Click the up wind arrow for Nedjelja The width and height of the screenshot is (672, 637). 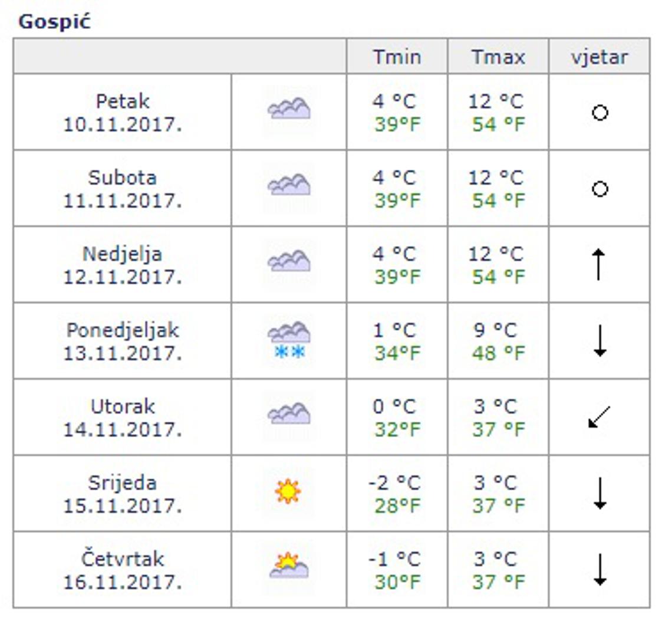tap(599, 264)
